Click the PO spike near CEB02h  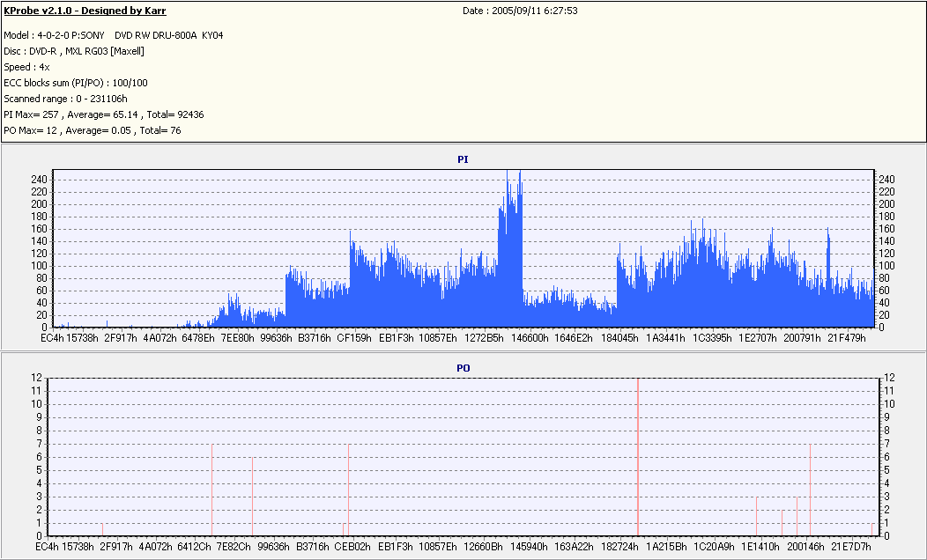click(x=348, y=490)
